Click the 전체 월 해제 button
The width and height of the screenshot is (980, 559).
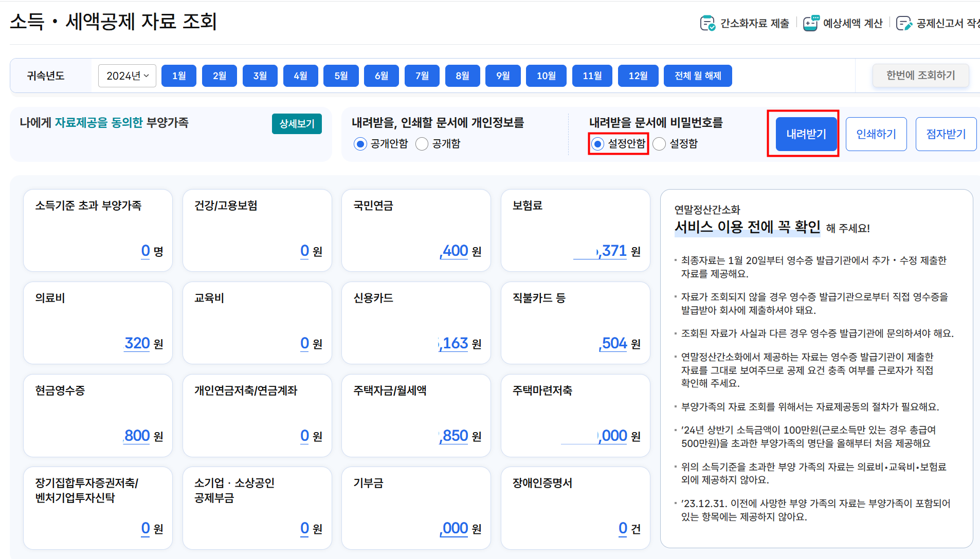[x=698, y=76]
